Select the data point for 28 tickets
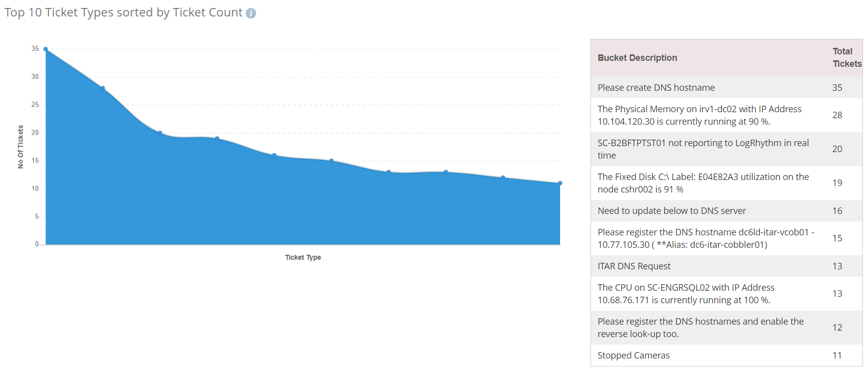Viewport: 868px width, 376px height. coord(103,88)
